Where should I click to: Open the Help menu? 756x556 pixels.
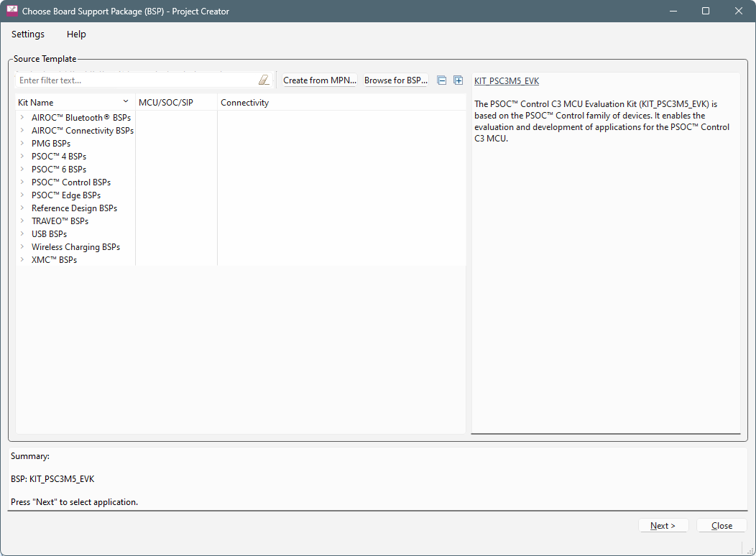point(76,34)
